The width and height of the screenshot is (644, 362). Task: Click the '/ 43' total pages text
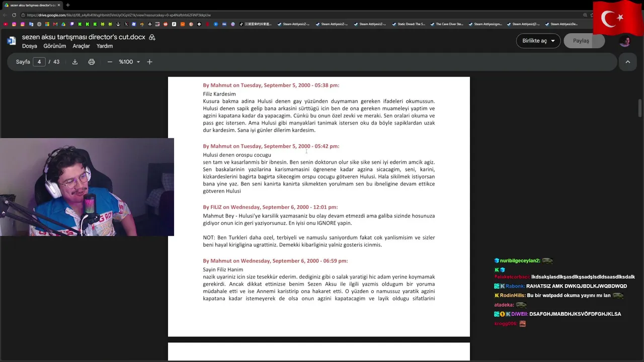click(x=54, y=62)
